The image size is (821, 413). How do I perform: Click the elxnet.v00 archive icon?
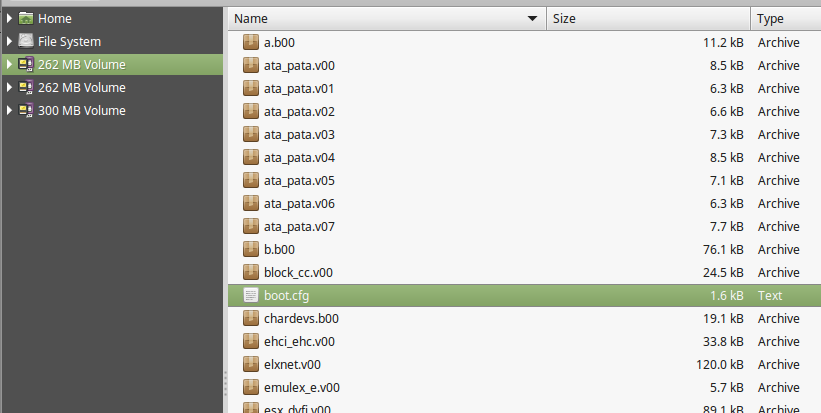[251, 364]
